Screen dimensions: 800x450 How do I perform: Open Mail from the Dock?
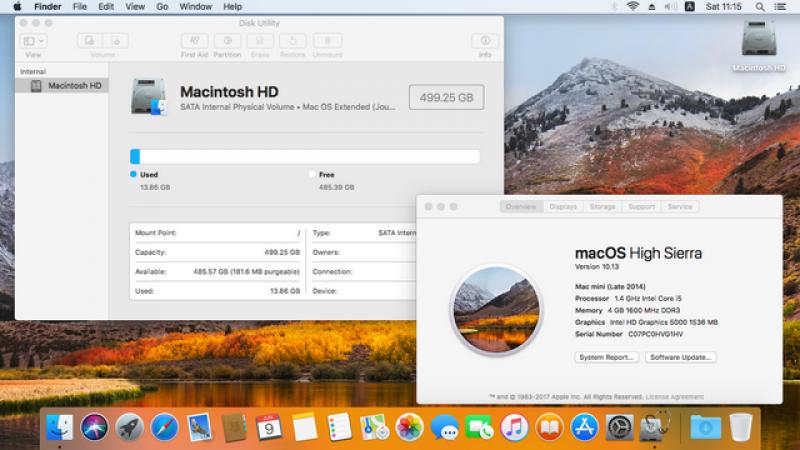point(199,428)
